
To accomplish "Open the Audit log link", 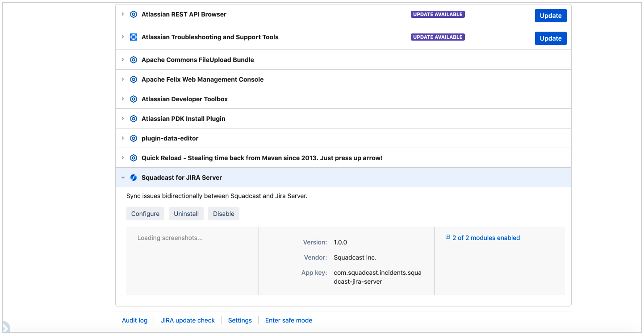I will (134, 320).
